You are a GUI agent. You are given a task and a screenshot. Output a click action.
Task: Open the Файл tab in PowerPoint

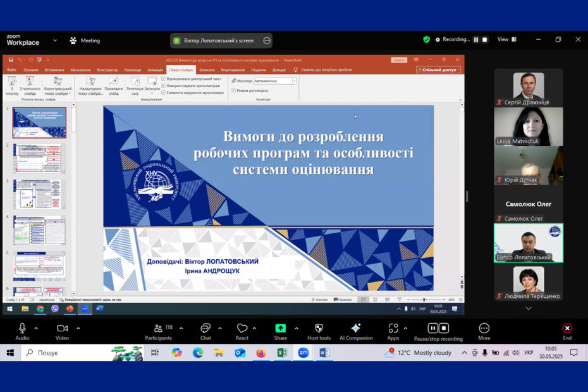pos(11,70)
